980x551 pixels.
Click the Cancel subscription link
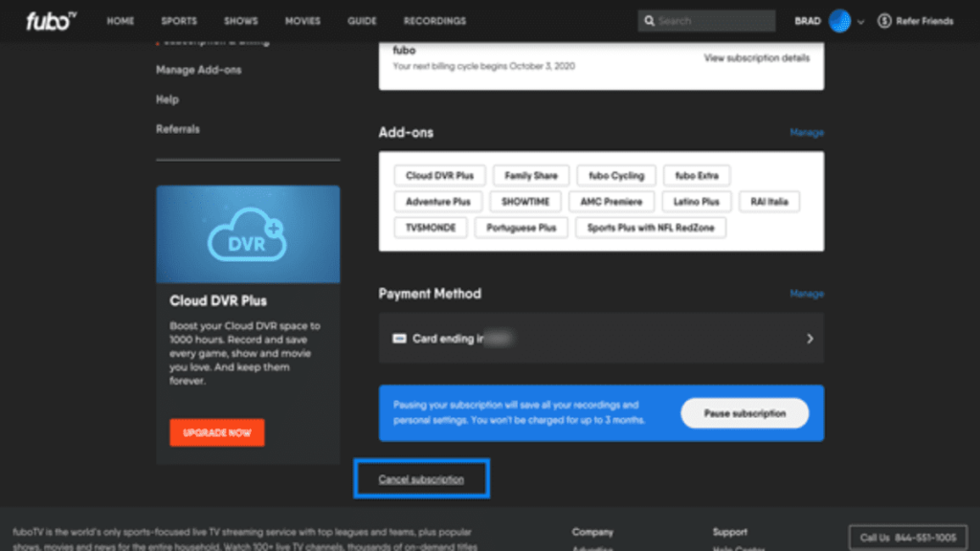click(419, 478)
